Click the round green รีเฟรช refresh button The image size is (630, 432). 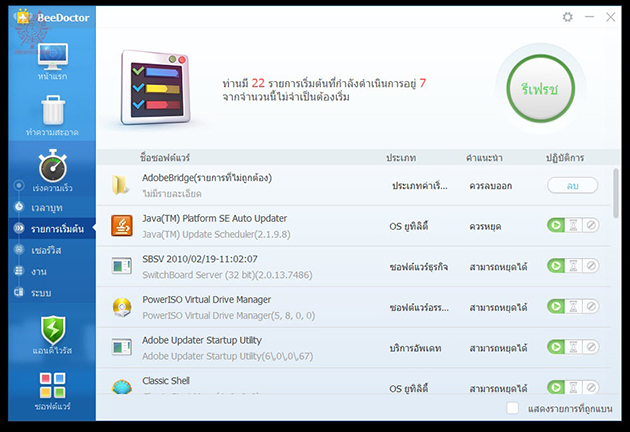point(540,88)
